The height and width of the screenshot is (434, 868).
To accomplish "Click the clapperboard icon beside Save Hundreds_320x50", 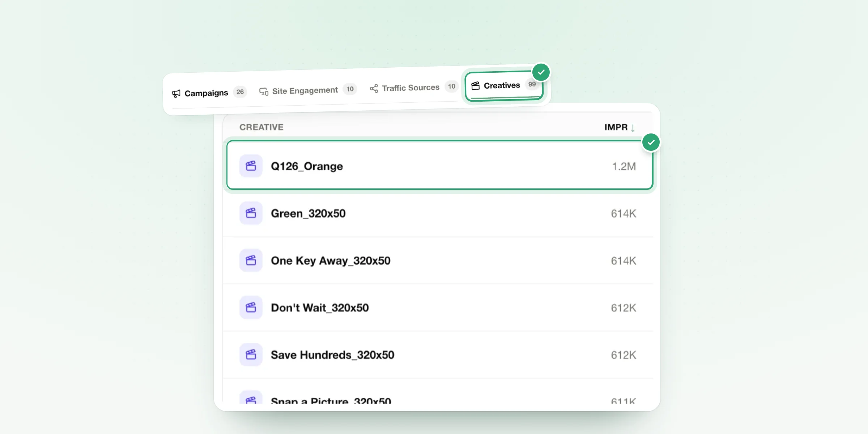I will point(251,354).
